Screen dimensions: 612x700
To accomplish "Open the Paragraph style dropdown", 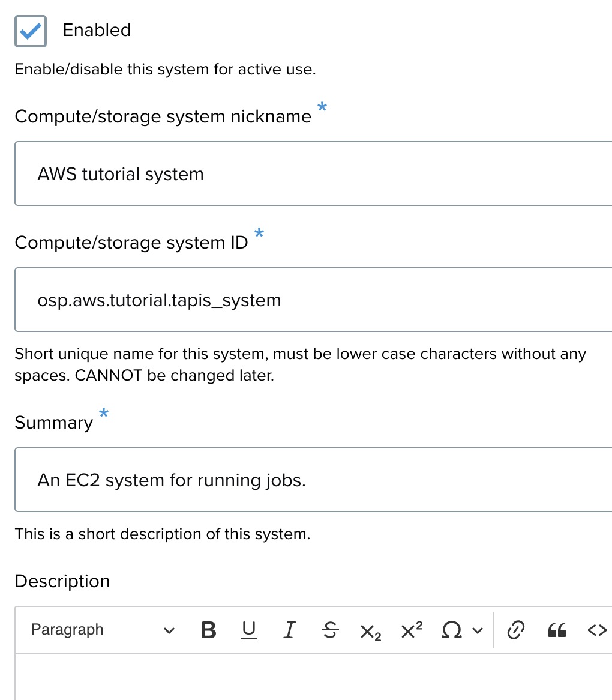I will click(x=102, y=630).
